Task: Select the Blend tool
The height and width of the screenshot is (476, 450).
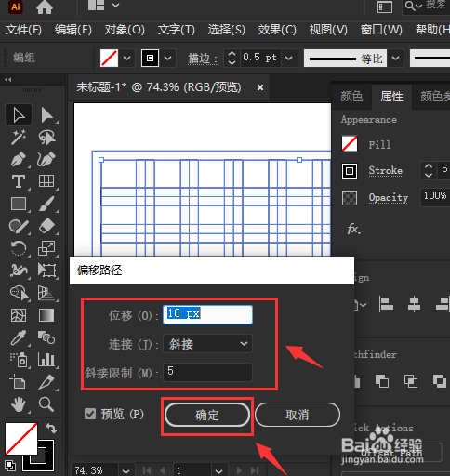Action: tap(46, 337)
